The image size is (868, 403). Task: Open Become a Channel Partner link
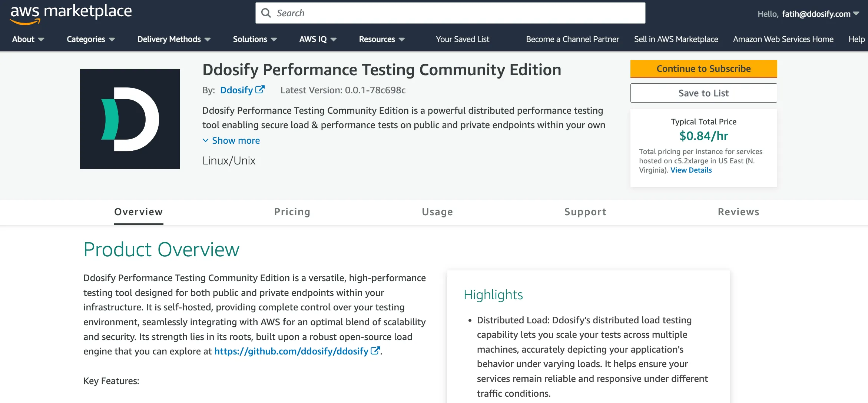[x=573, y=39]
